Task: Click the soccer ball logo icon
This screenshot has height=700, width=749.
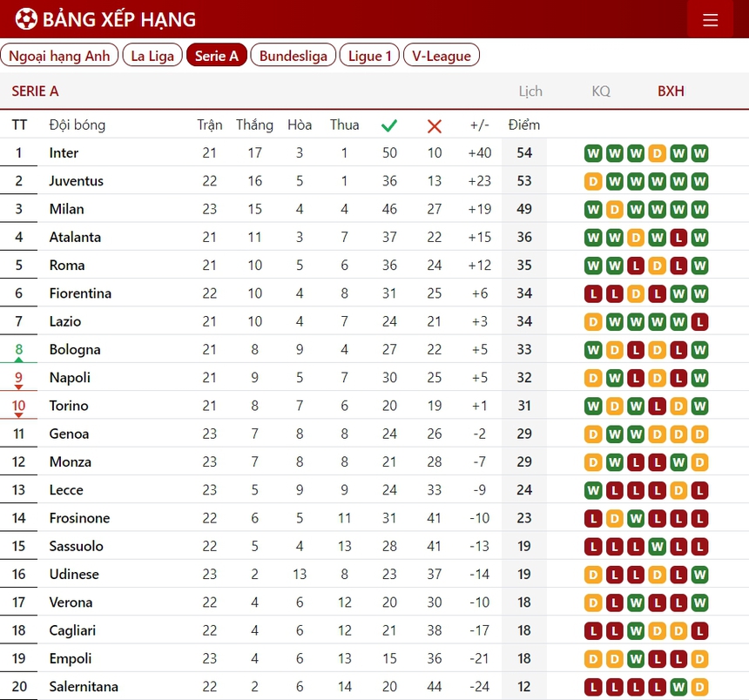Action: coord(26,19)
